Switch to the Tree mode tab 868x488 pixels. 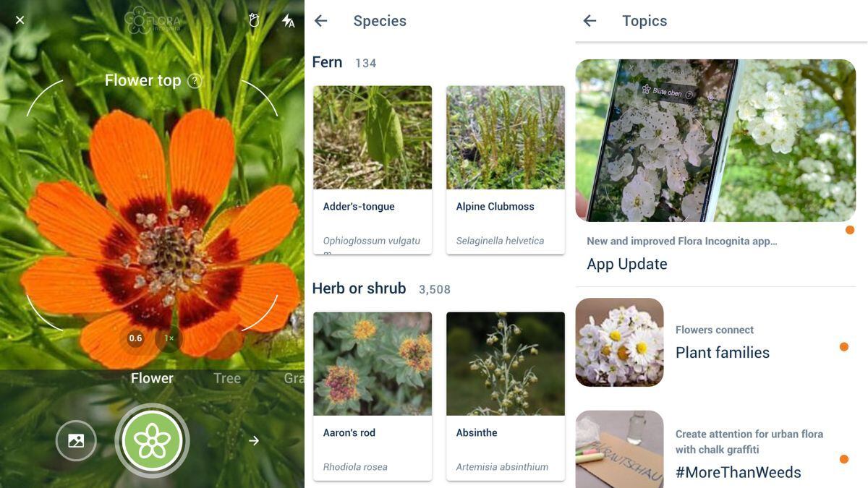click(x=227, y=378)
